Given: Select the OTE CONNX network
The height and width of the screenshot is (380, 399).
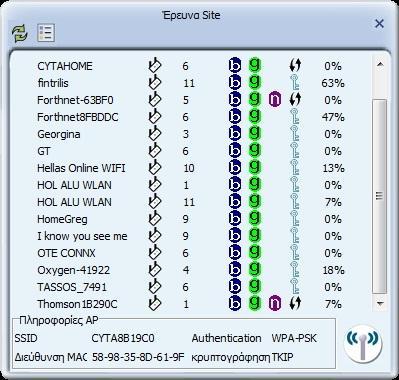Looking at the screenshot, I should 190,253.
